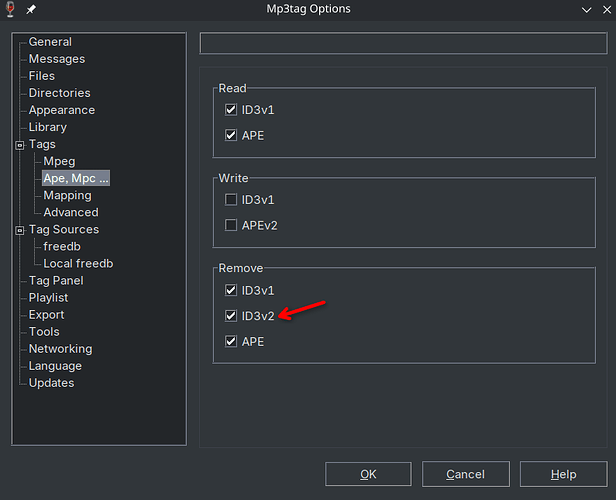Confirm with the OK button
This screenshot has height=500, width=616.
click(368, 474)
